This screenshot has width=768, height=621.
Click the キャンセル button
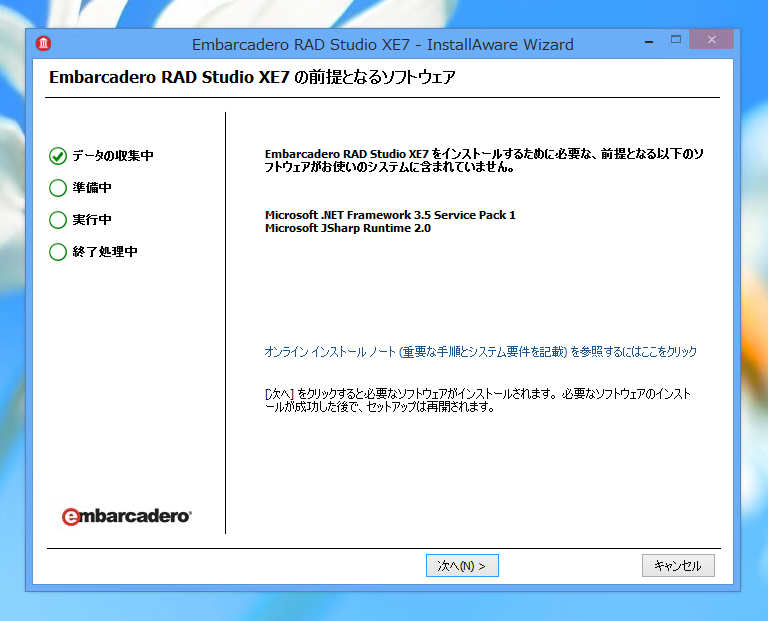click(678, 566)
